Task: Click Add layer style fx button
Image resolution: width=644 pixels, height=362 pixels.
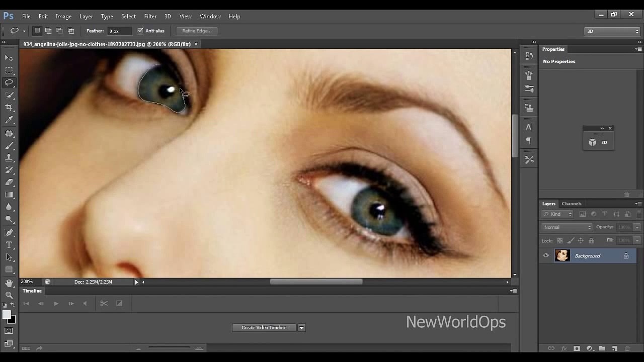Action: pos(564,348)
